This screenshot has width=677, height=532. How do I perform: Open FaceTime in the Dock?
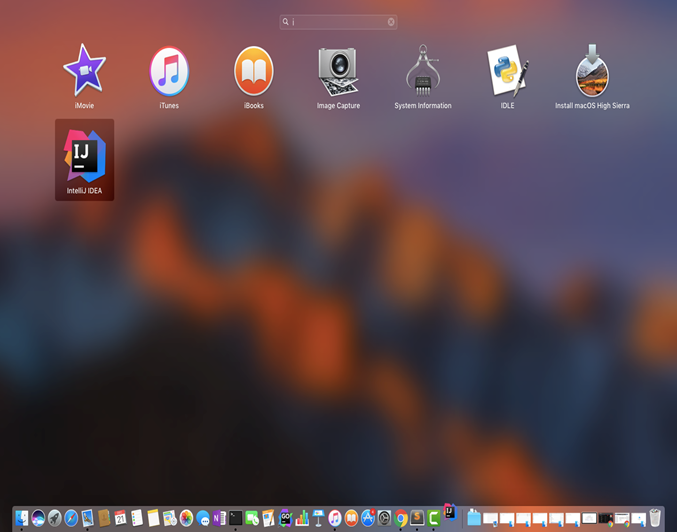pos(252,518)
